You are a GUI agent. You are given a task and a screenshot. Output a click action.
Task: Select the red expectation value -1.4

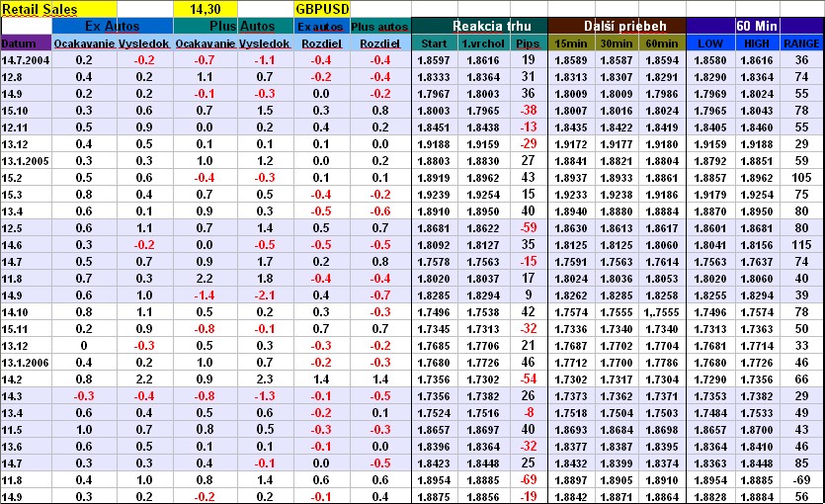click(x=206, y=295)
